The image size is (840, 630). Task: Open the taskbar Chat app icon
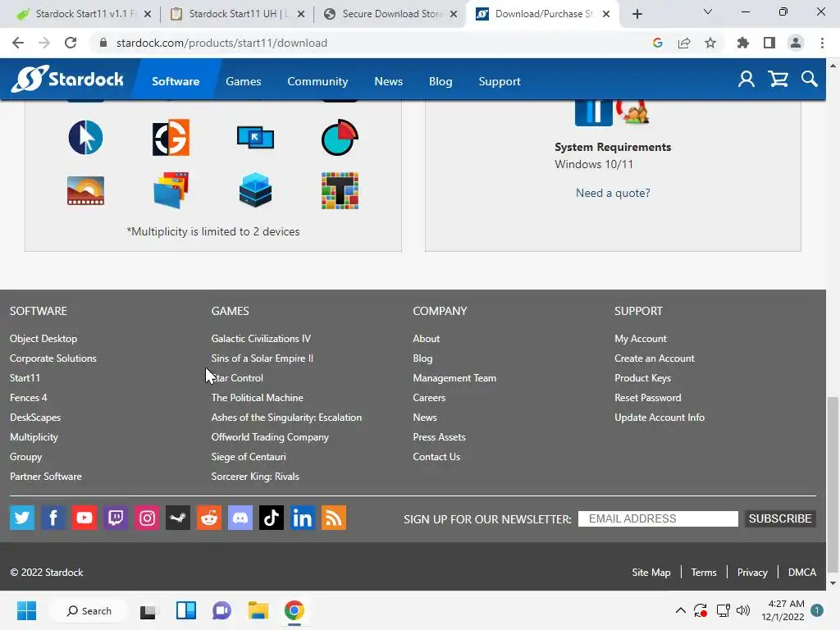pos(221,610)
